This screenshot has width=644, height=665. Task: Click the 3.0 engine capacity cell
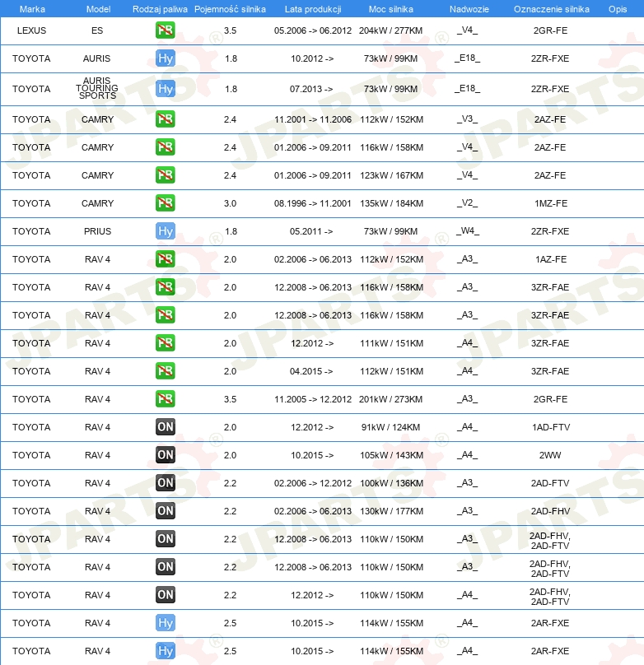click(230, 203)
